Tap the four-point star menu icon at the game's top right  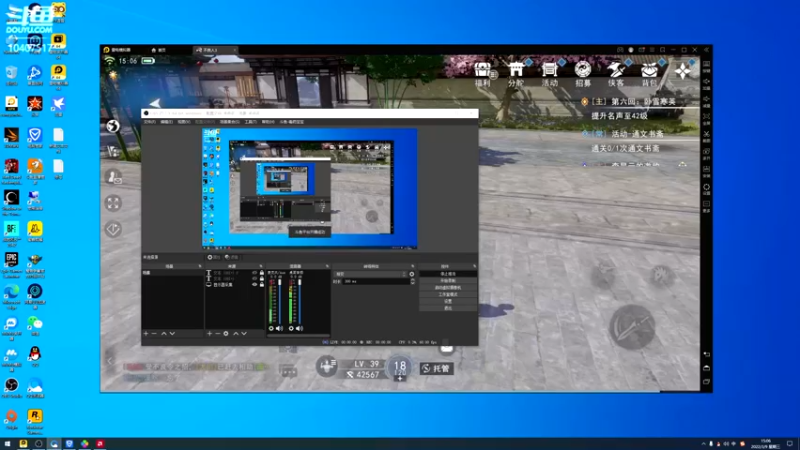[x=683, y=71]
